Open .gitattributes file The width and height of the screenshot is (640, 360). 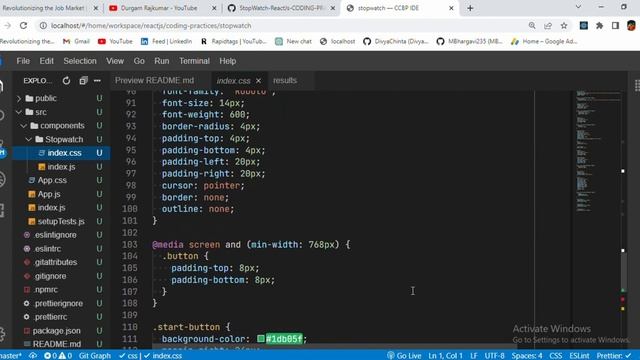tap(55, 262)
